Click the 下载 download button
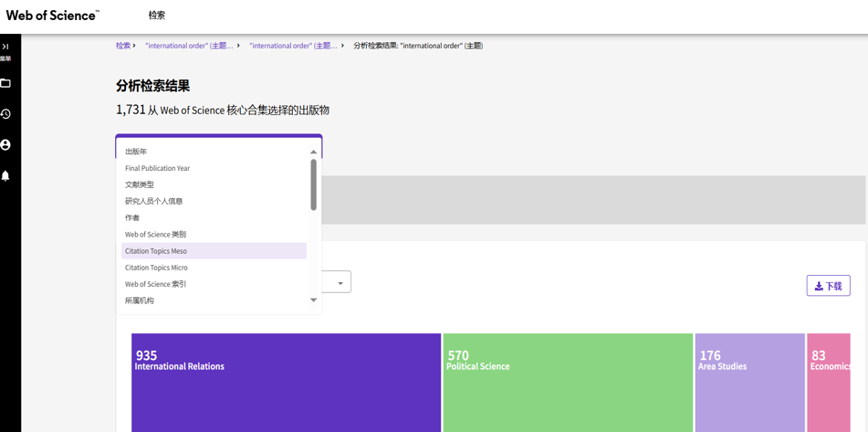The image size is (868, 432). click(828, 286)
